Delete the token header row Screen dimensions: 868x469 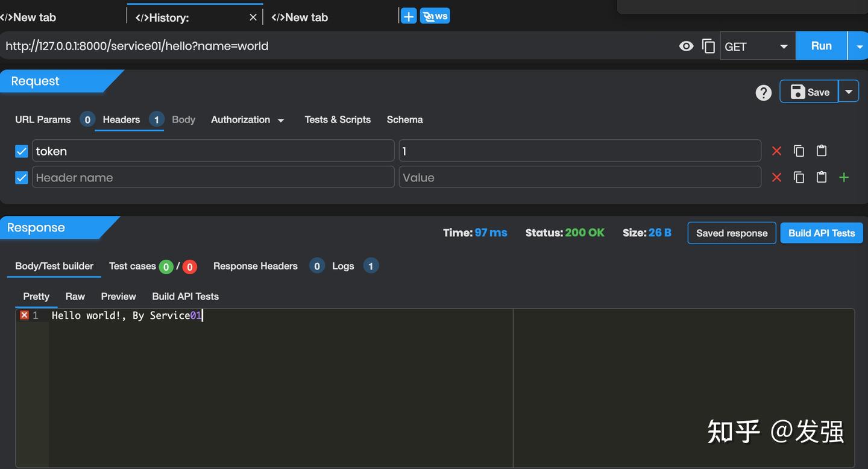[x=776, y=151]
